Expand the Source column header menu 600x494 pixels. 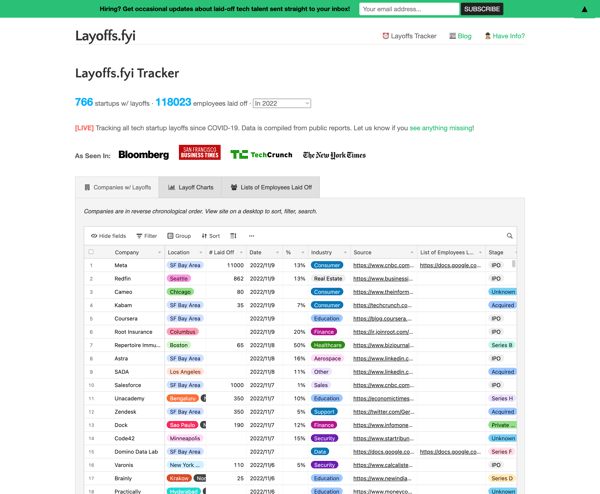[412, 253]
